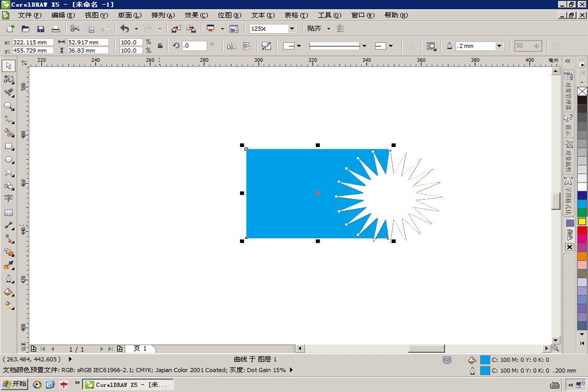Toggle proof colors icon in status bar
This screenshot has width=588, height=392.
447,360
